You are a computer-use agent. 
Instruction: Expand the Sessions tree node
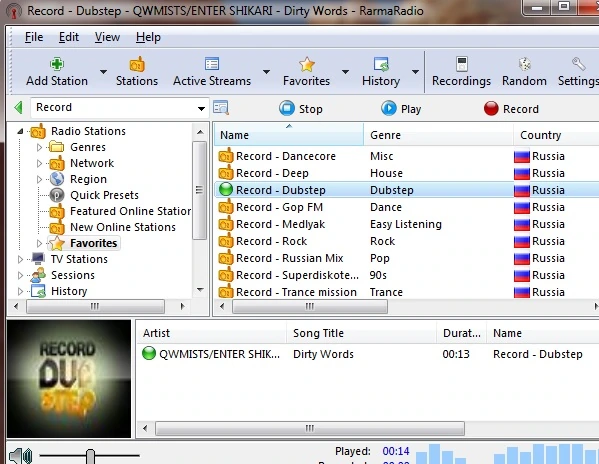click(x=20, y=275)
